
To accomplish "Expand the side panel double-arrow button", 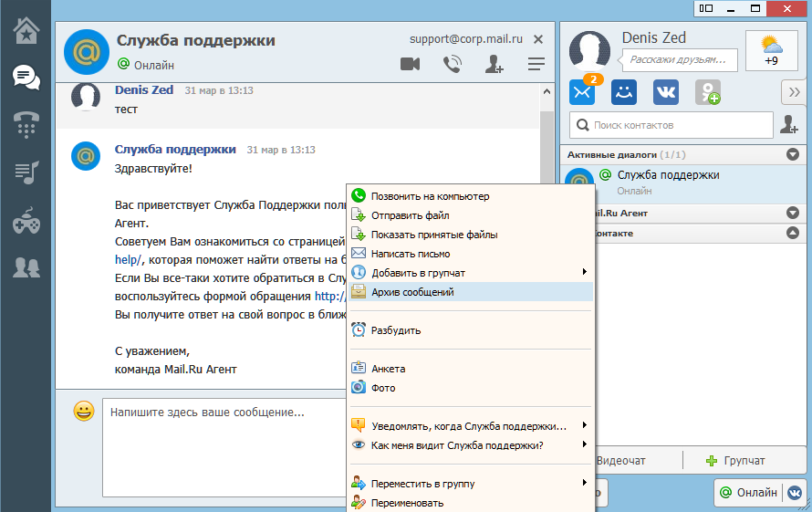I will (x=794, y=92).
